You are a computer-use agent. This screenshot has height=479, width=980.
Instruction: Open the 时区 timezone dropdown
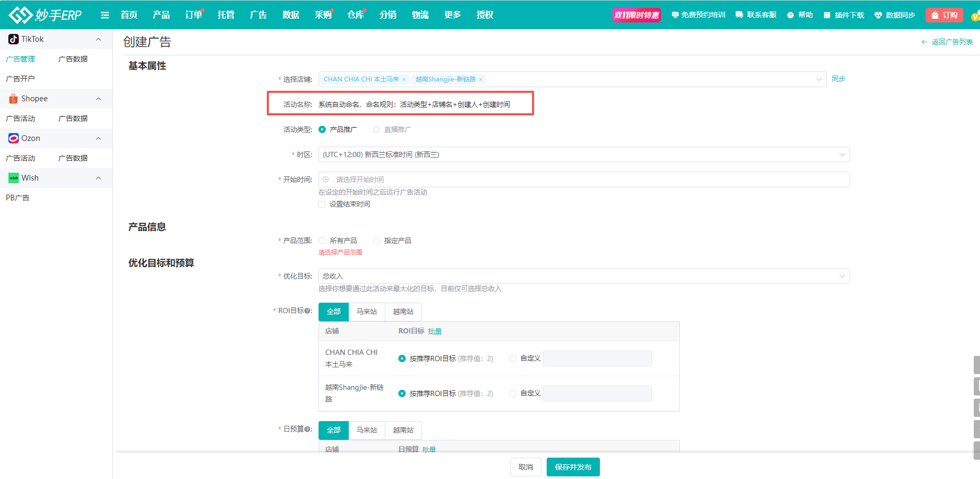click(x=583, y=154)
